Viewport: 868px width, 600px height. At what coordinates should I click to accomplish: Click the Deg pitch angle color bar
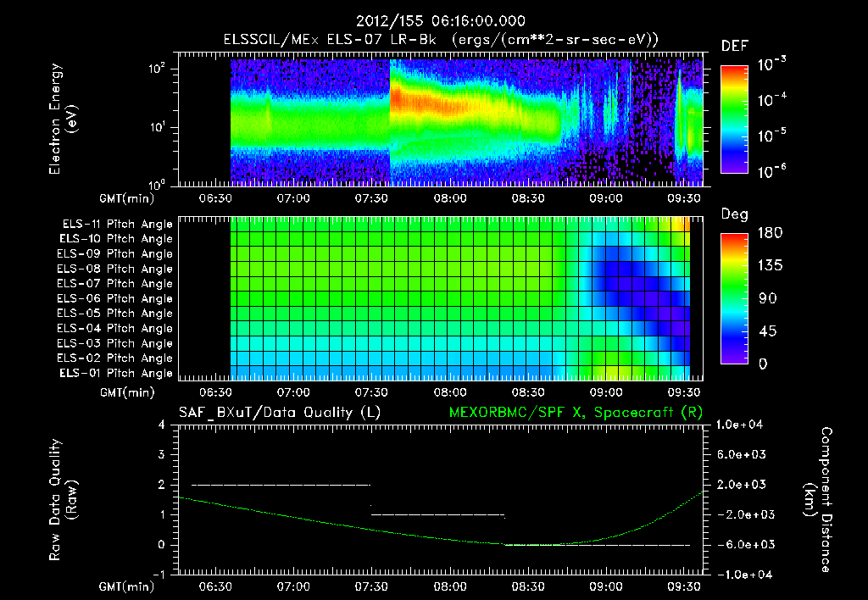[x=734, y=299]
